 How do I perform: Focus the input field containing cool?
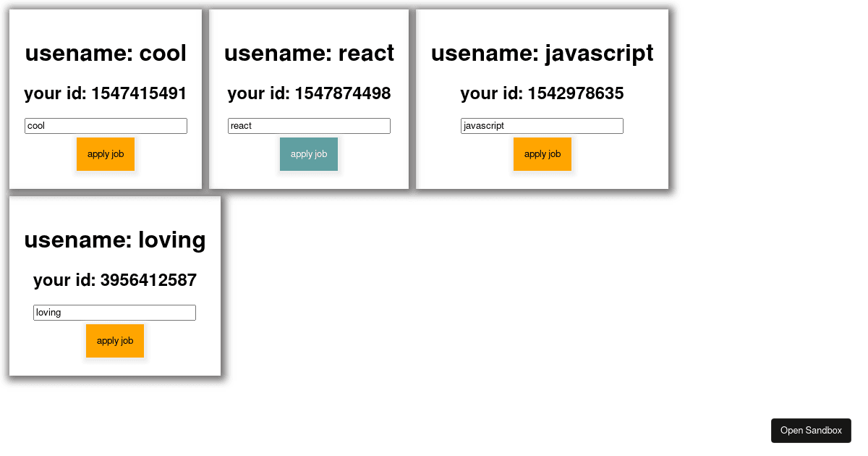[106, 126]
